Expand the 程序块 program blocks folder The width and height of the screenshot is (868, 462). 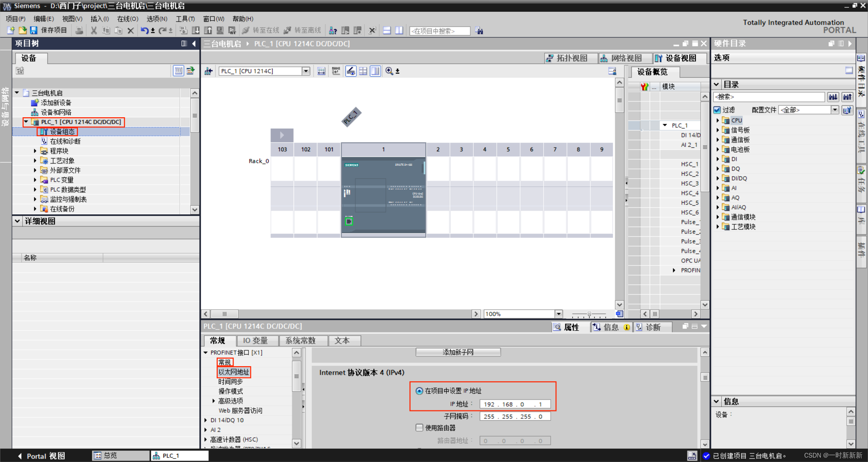(35, 151)
